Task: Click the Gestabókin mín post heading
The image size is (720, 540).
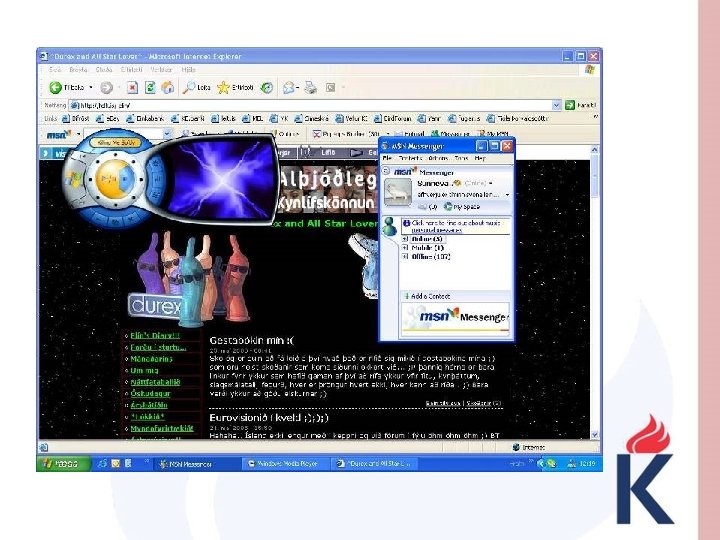Action: coord(252,340)
